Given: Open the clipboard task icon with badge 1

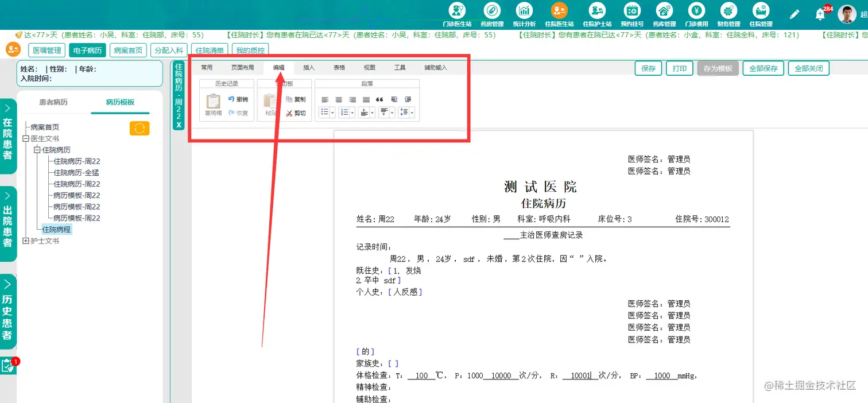Looking at the screenshot, I should click(x=8, y=366).
